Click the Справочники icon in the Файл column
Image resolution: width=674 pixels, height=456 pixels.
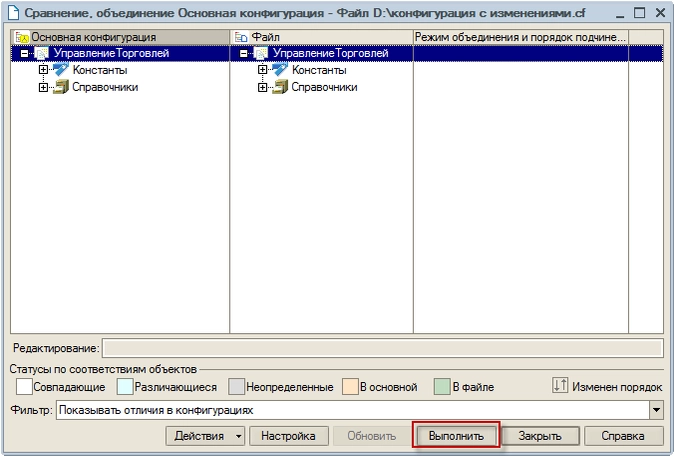pos(280,87)
